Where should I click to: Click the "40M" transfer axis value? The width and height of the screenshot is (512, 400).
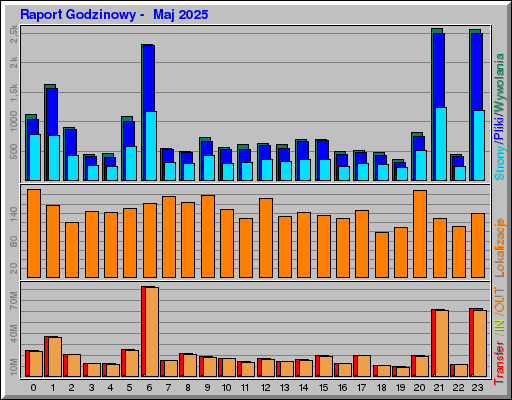point(13,334)
